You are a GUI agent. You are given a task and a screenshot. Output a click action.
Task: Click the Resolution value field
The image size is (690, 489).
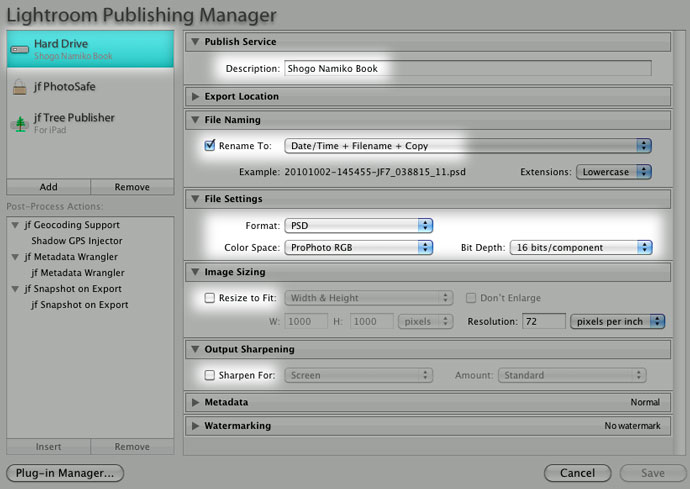(x=544, y=321)
